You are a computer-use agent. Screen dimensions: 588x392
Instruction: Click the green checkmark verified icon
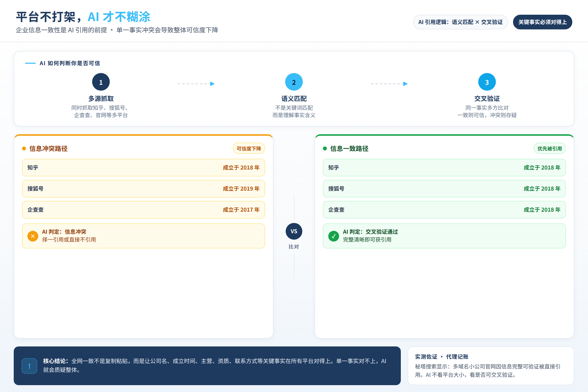pyautogui.click(x=333, y=236)
